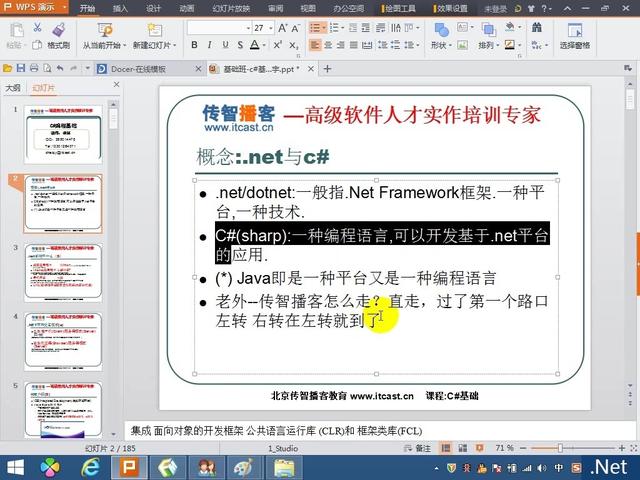Toggle left text alignment
Screen dimensions: 640x480
315,45
